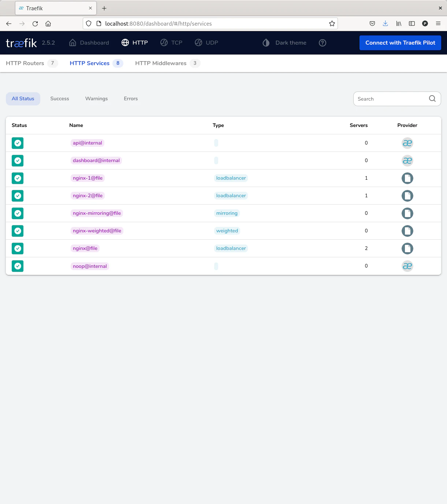Go to the TCP section
This screenshot has width=447, height=504.
tap(171, 43)
